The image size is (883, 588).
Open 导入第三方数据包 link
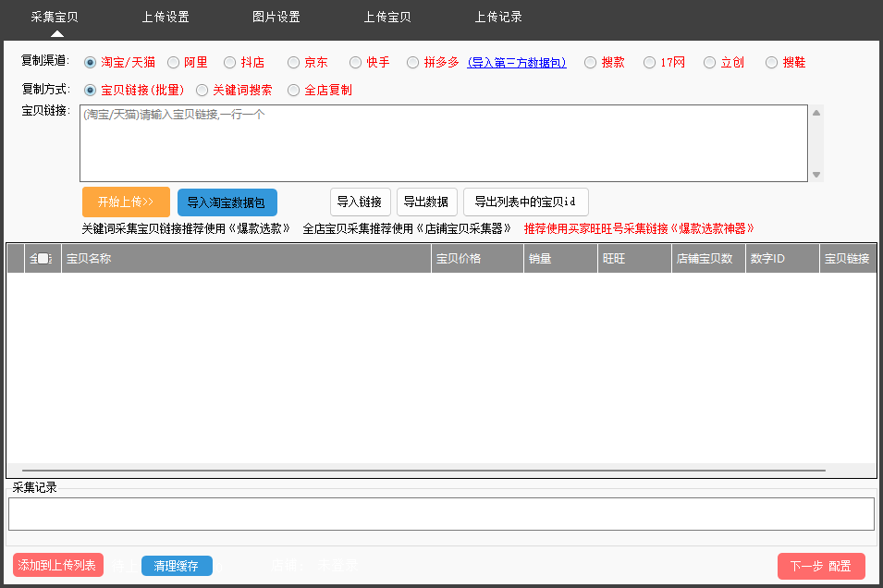tap(517, 63)
